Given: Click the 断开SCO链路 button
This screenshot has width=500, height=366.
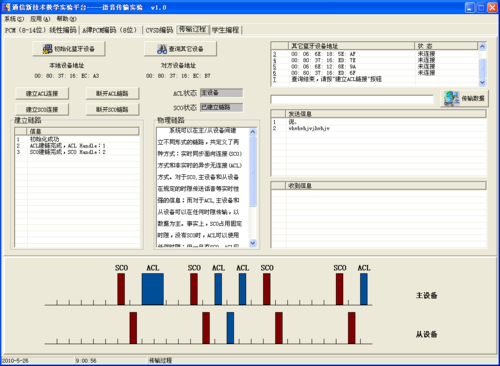Looking at the screenshot, I should coord(112,109).
